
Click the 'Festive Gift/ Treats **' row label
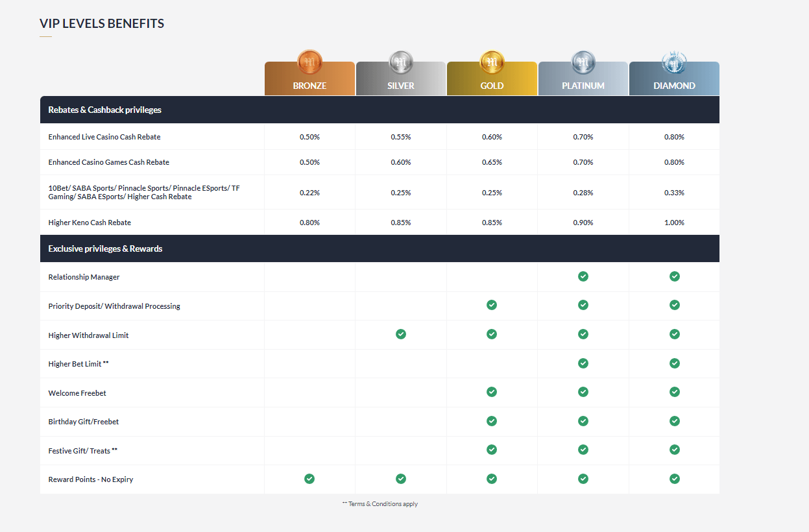click(x=83, y=451)
